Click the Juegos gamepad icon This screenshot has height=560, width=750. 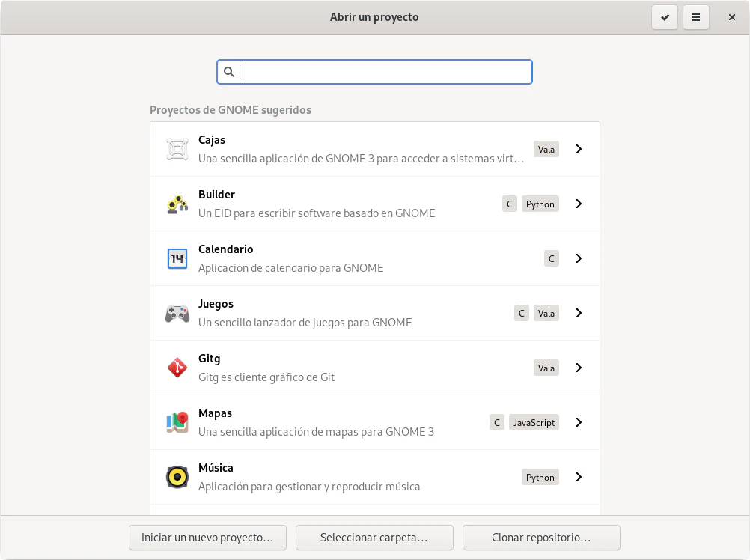coord(177,313)
